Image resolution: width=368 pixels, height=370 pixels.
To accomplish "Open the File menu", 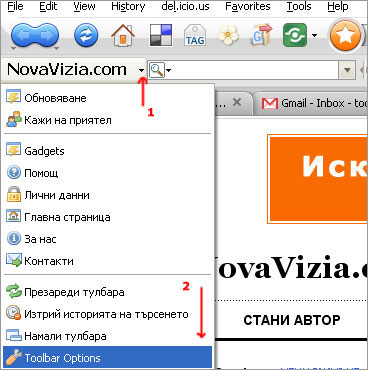I will coord(15,6).
